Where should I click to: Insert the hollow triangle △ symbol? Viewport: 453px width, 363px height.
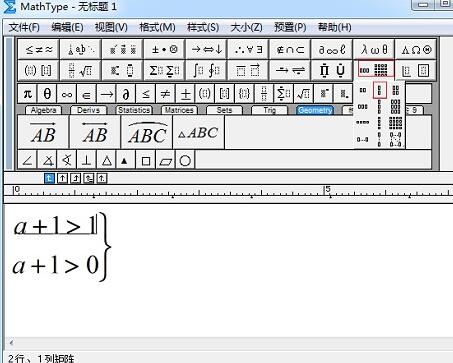(x=106, y=160)
